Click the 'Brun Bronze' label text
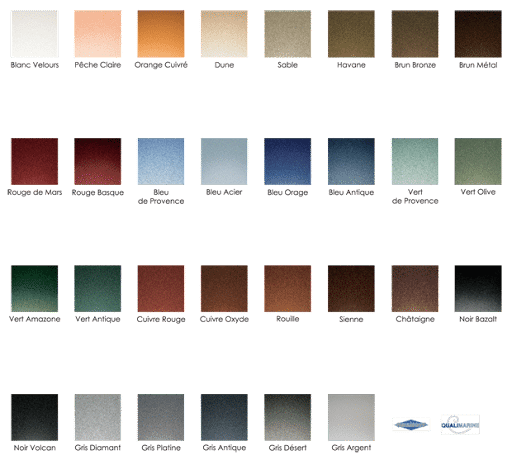 tap(415, 65)
